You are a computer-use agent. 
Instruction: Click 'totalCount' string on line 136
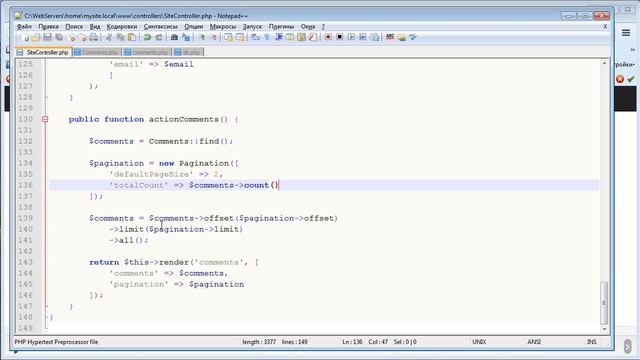pos(139,185)
